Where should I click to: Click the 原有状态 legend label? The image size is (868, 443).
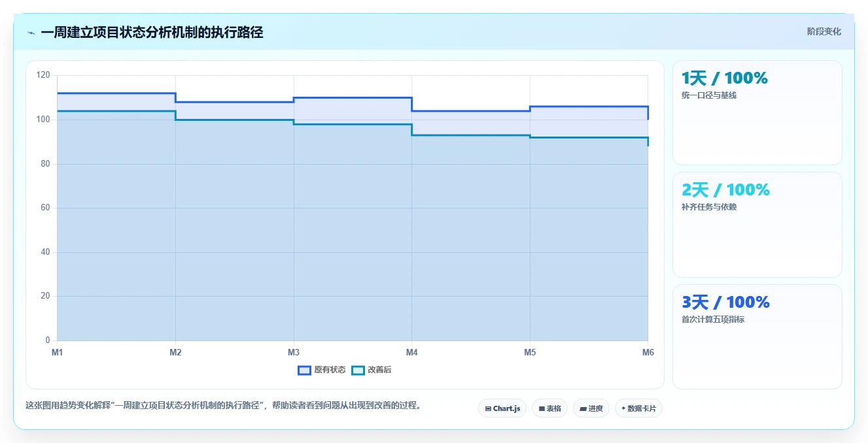pyautogui.click(x=330, y=370)
